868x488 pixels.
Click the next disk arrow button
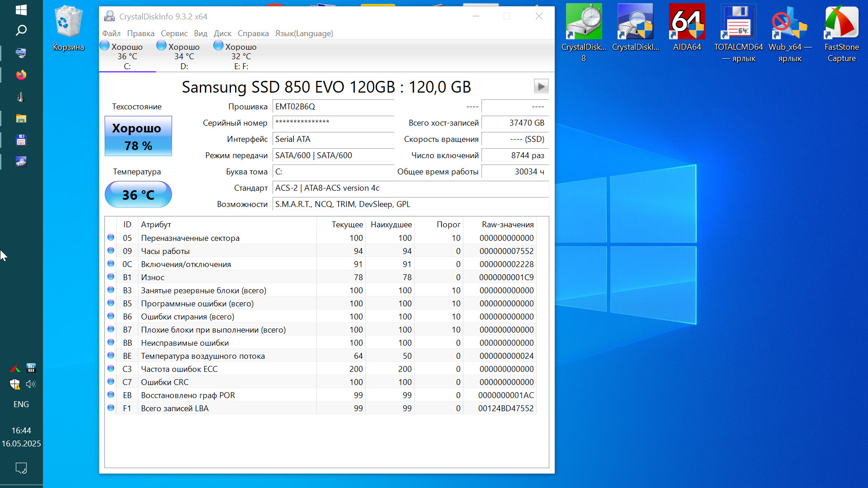coord(541,86)
